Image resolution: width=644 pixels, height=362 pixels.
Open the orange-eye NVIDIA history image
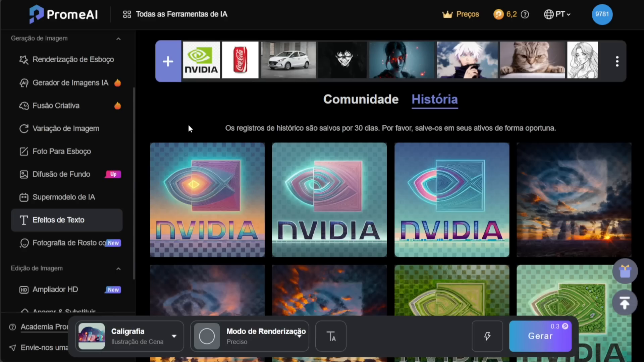click(207, 200)
